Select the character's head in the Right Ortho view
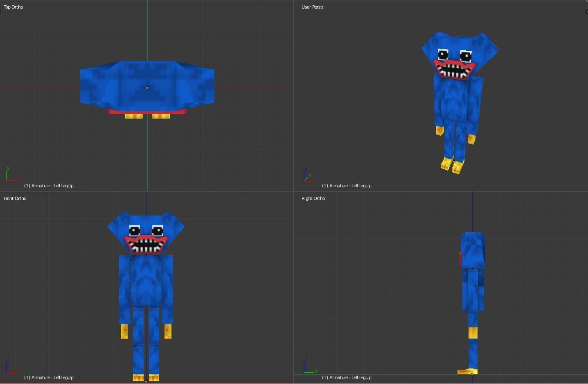Viewport: 588px width, 384px height. coord(473,249)
